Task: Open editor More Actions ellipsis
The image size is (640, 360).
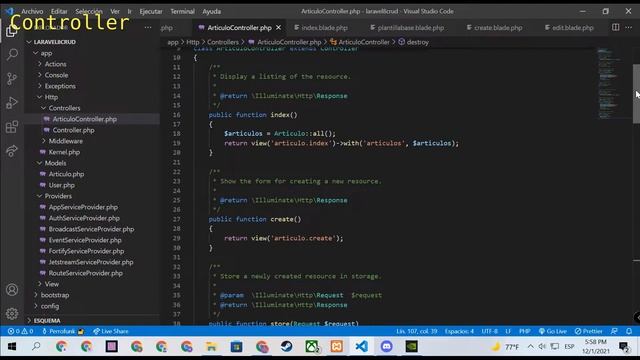Action: [629, 27]
